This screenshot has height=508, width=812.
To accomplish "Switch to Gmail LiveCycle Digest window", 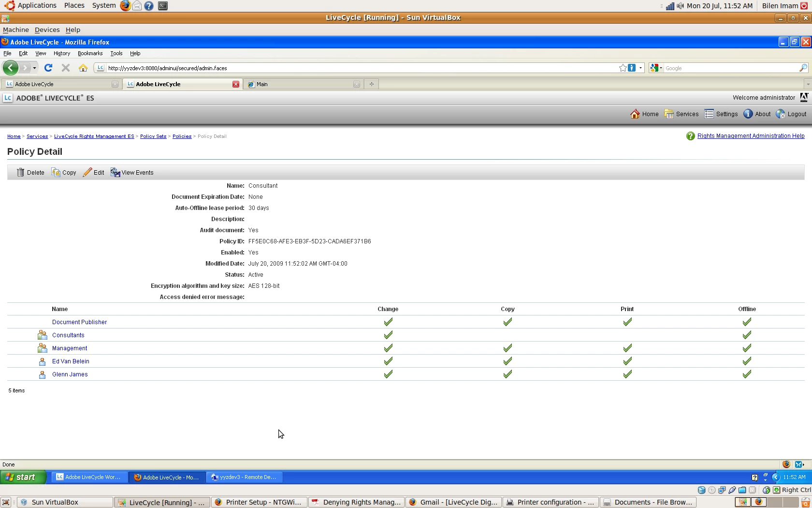I will [x=454, y=502].
